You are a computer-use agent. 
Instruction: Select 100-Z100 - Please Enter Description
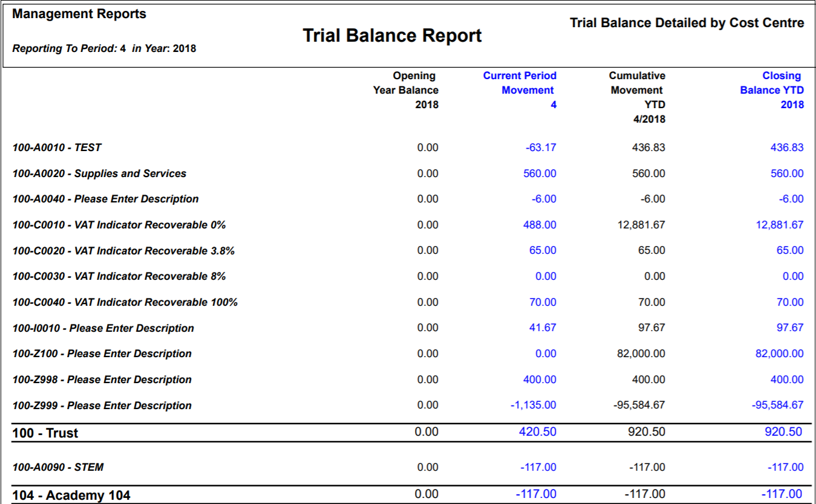(x=102, y=354)
